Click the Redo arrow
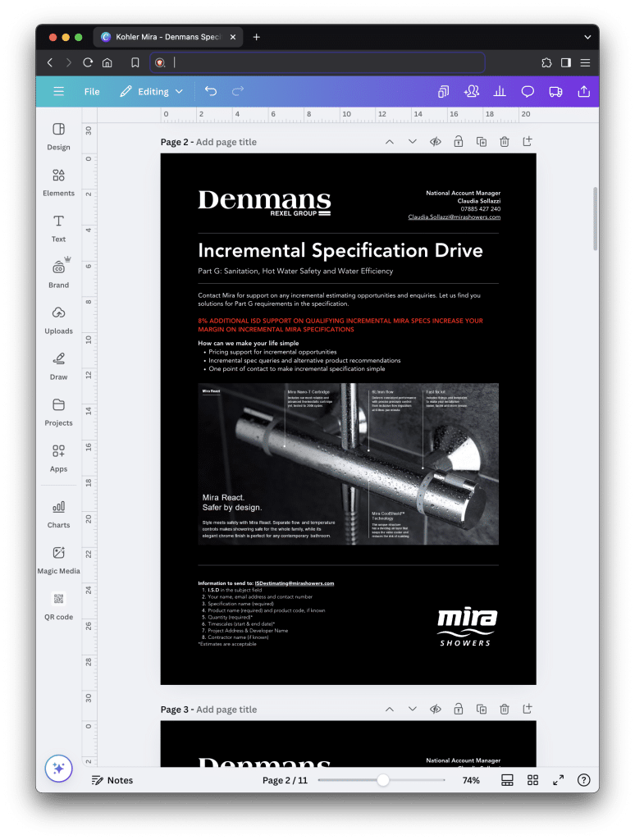 (237, 92)
